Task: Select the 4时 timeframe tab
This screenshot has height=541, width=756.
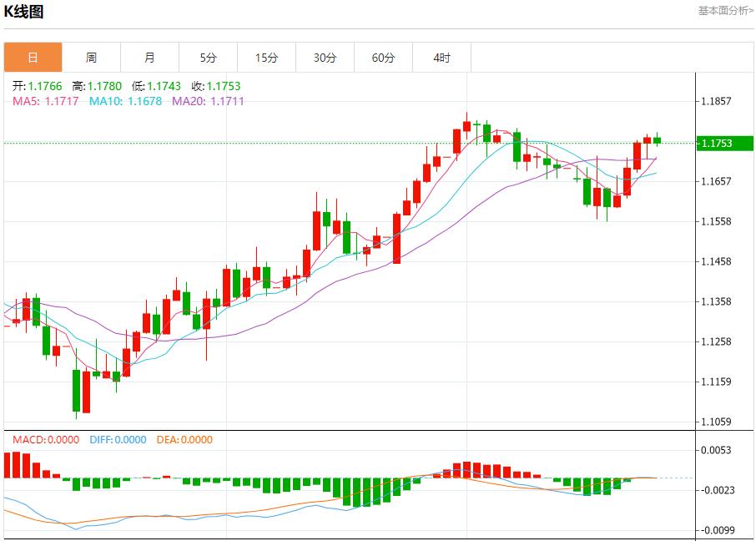Action: coord(441,58)
